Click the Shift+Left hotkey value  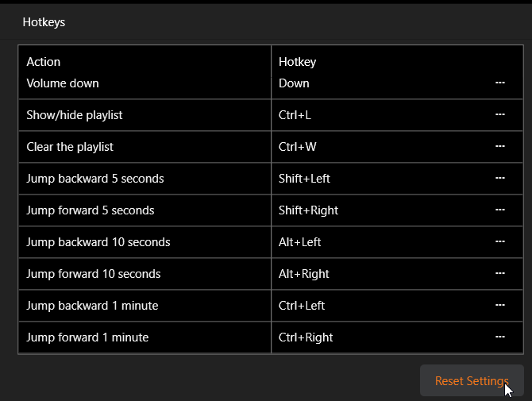tap(304, 179)
